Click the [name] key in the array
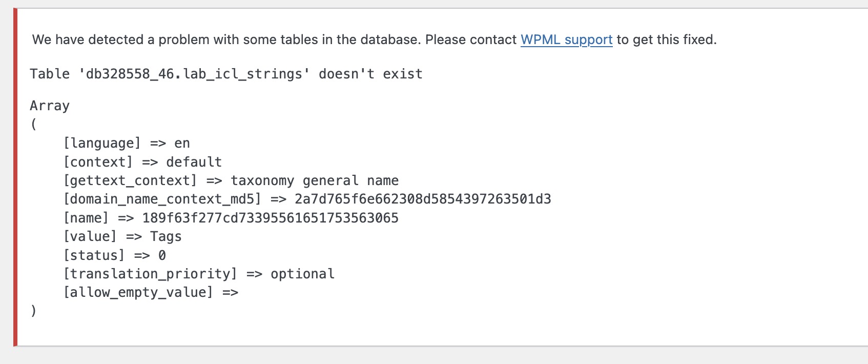The width and height of the screenshot is (868, 364). point(86,218)
